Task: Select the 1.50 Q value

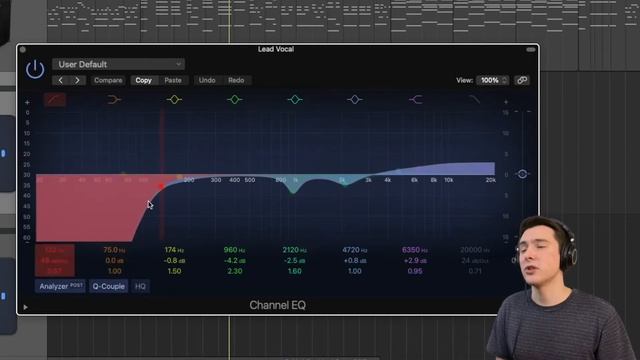Action: (x=174, y=271)
